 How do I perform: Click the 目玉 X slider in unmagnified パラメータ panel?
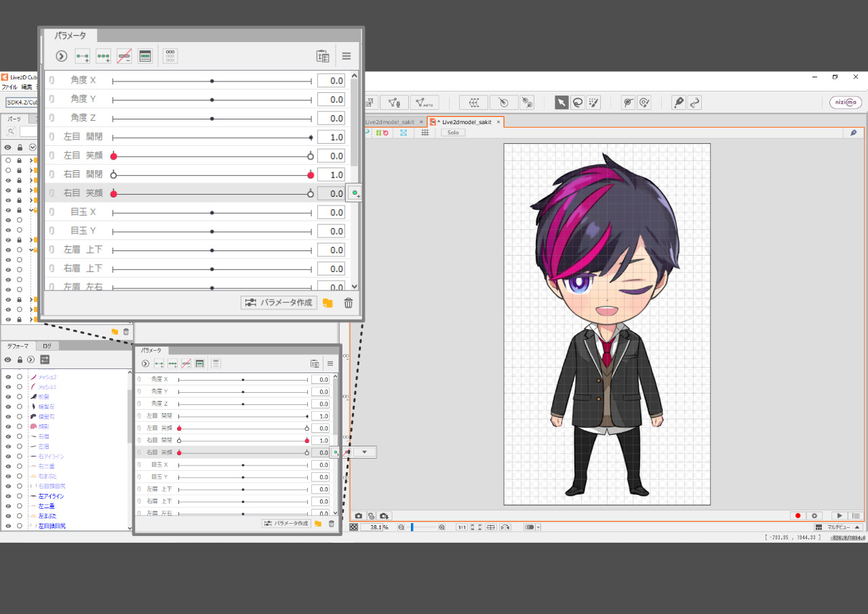tap(243, 465)
